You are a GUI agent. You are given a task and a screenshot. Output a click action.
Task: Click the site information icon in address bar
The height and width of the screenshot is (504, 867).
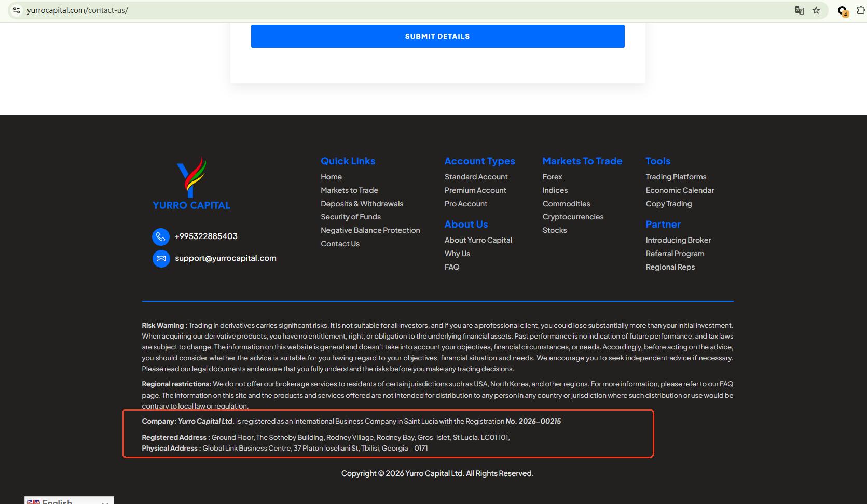(17, 10)
